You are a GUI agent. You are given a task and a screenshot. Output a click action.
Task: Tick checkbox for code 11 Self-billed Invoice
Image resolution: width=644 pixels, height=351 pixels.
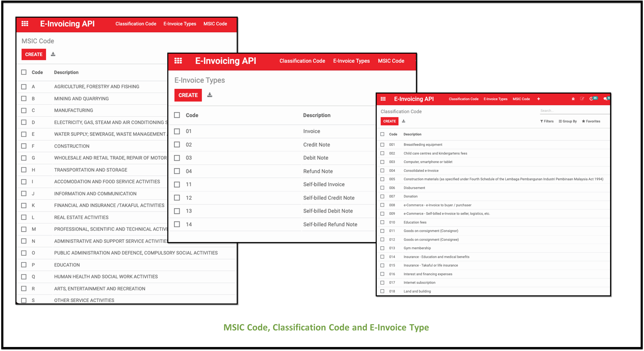click(177, 184)
